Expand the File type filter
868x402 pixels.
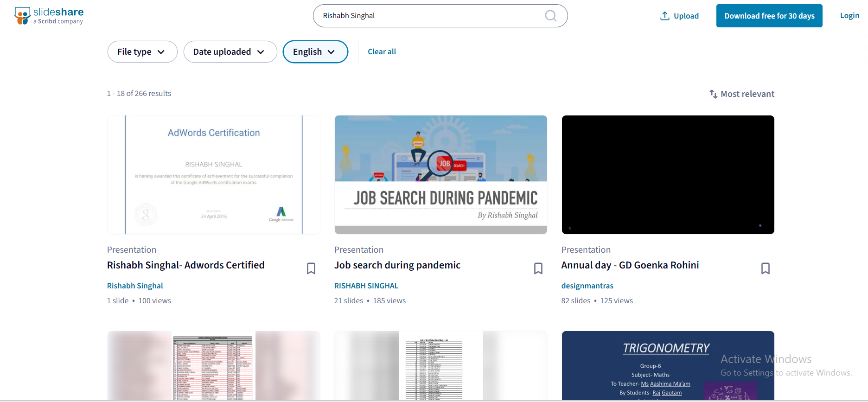click(142, 52)
